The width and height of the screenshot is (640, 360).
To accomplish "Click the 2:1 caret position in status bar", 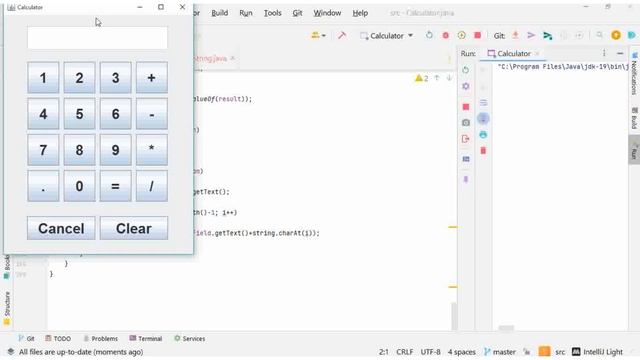I will pyautogui.click(x=384, y=352).
